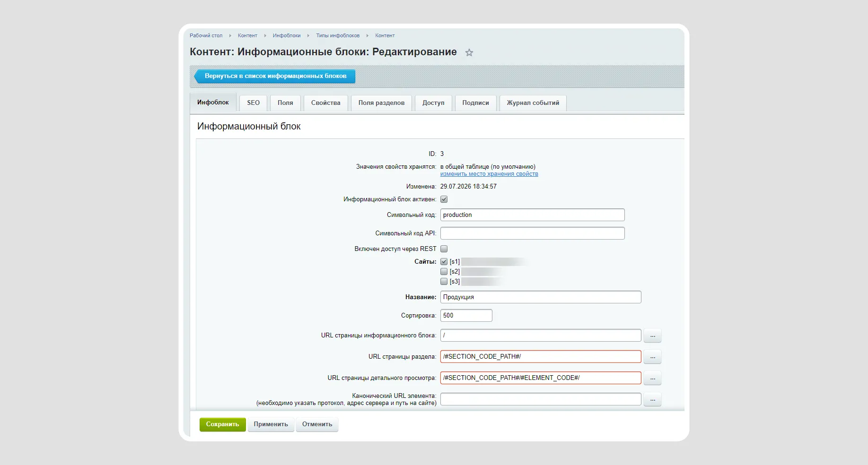Viewport: 868px width, 465px height.
Task: Click the Применить button
Action: pos(271,424)
